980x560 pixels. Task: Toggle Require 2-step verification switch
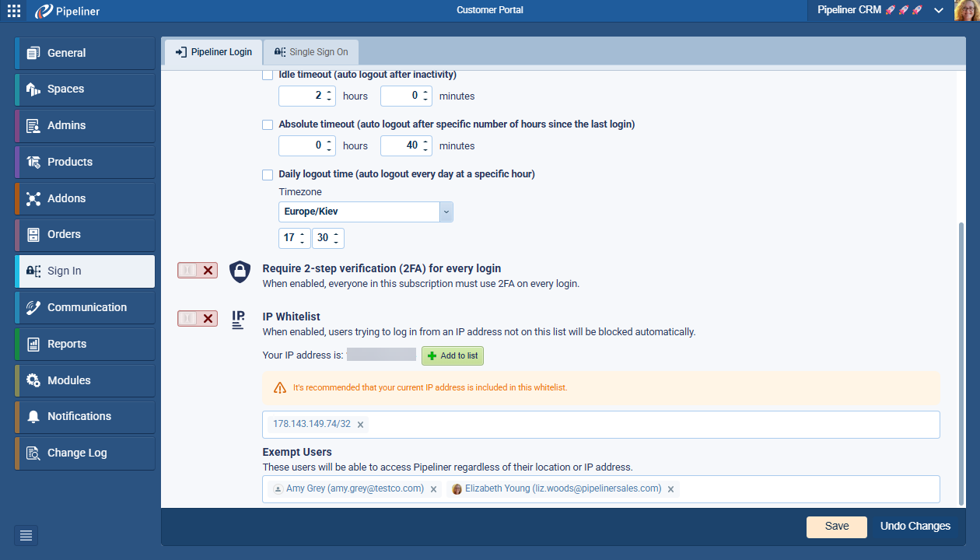point(198,270)
